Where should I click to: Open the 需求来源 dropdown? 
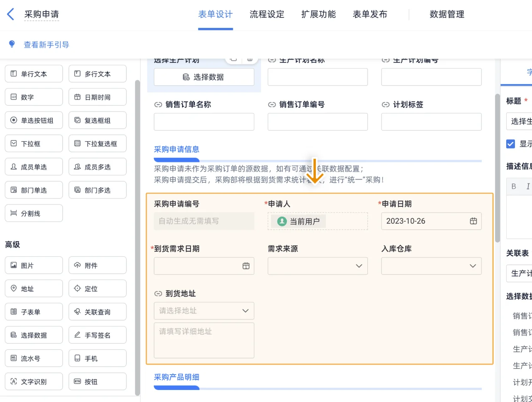(359, 266)
